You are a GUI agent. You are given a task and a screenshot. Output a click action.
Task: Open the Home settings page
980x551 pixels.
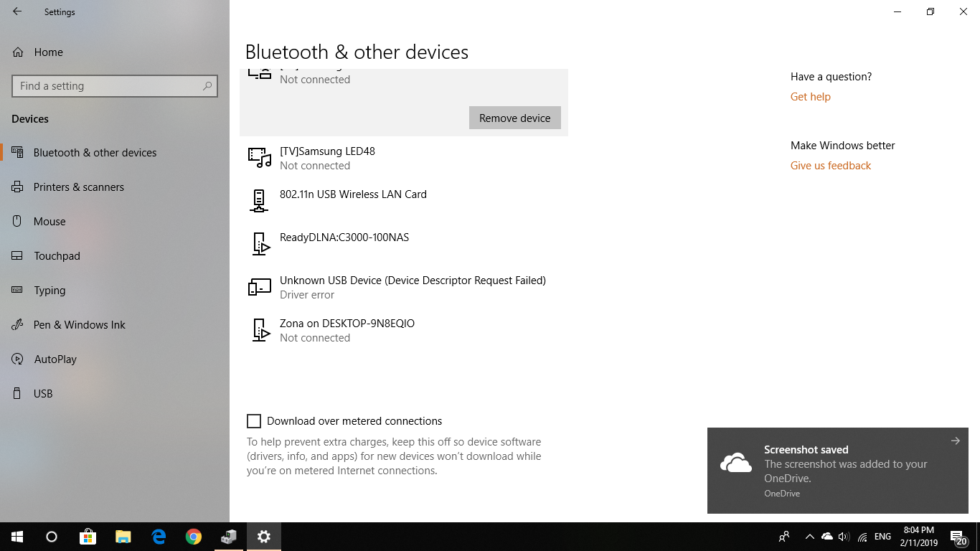tap(47, 52)
